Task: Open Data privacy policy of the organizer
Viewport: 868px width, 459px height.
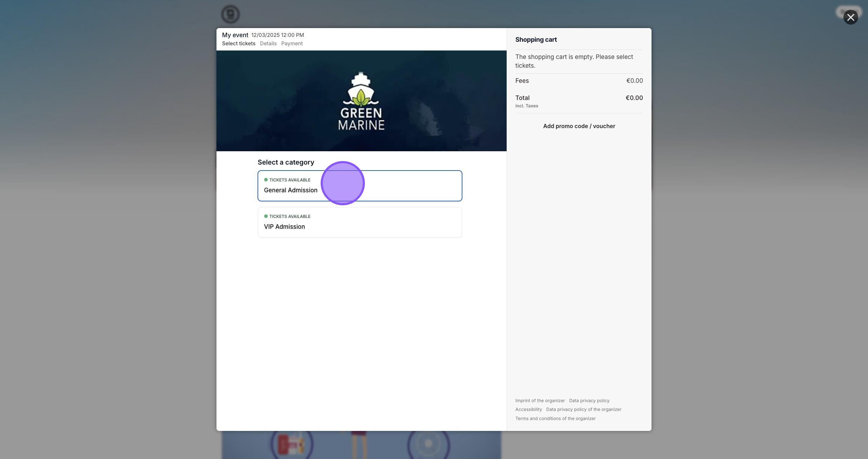Action: click(583, 410)
